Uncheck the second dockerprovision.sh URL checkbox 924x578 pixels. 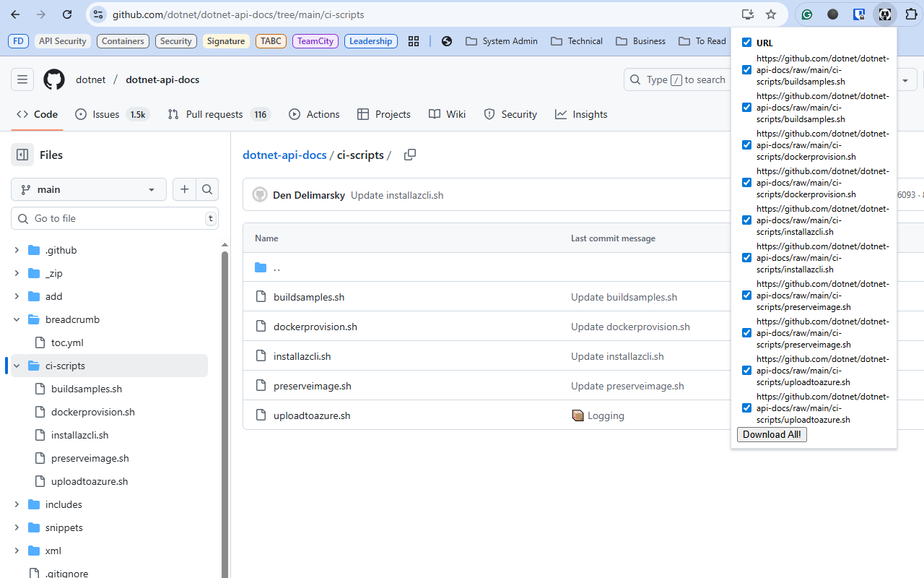[746, 183]
